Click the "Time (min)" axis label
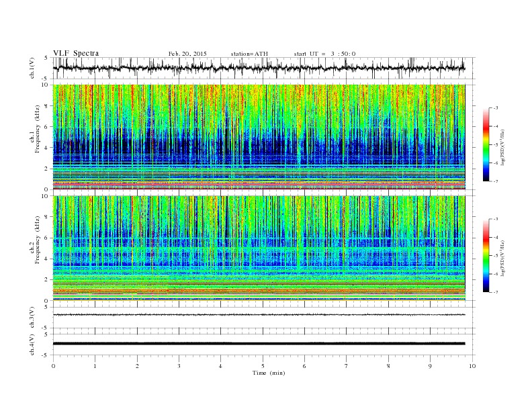Image resolution: width=532 pixels, height=411 pixels. tap(269, 373)
